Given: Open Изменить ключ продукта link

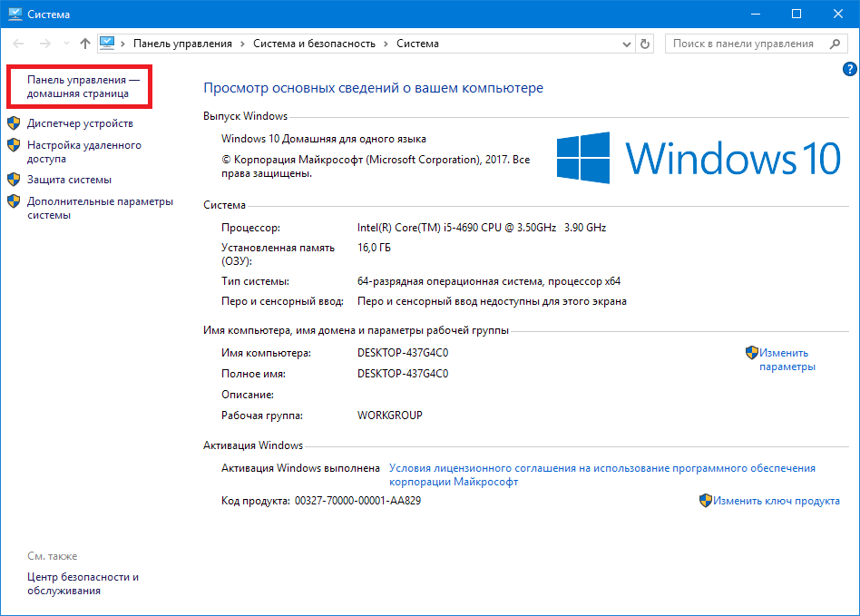Looking at the screenshot, I should pyautogui.click(x=776, y=501).
